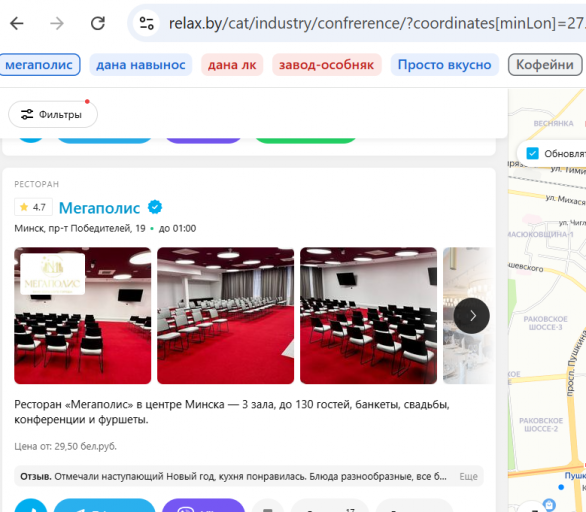Click the verified checkmark badge next to Мегаполис

(155, 207)
